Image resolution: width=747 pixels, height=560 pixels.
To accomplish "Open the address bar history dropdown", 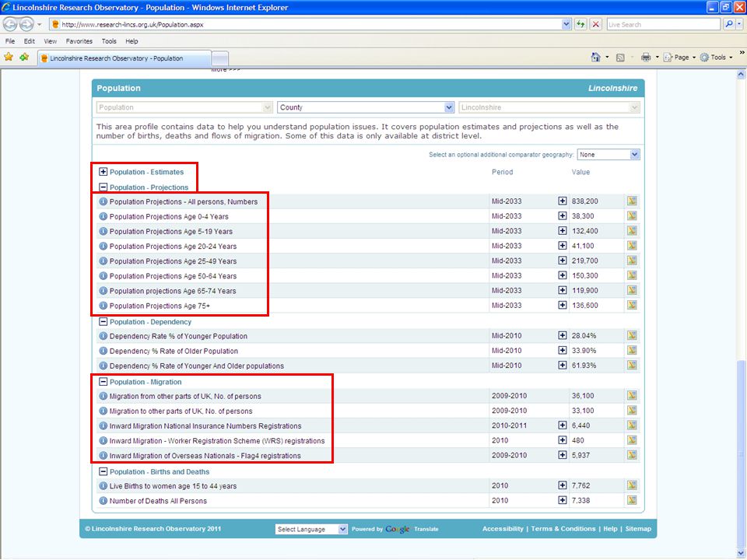I will click(566, 24).
